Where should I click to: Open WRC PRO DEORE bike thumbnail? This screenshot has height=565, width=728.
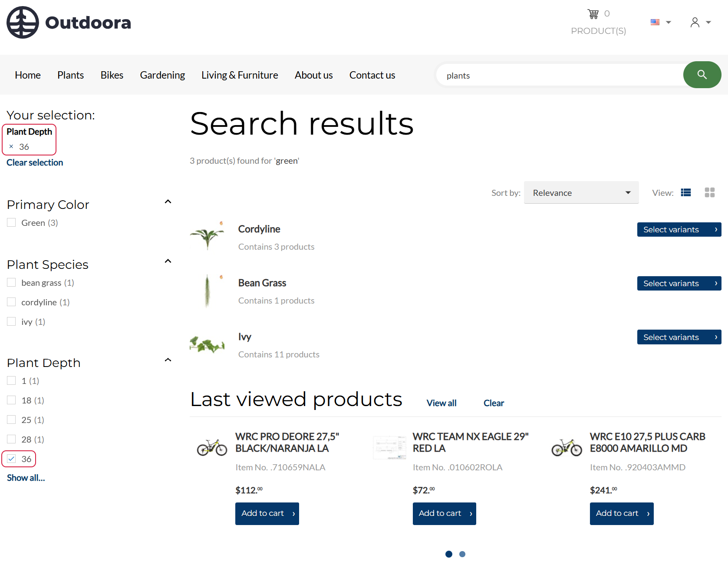[212, 447]
